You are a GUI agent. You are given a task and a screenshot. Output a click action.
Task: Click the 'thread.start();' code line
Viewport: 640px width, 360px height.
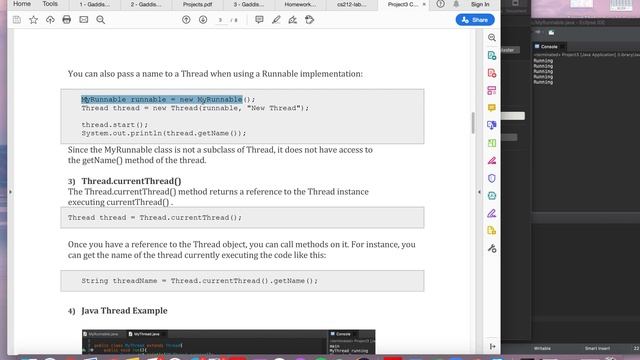(115, 124)
